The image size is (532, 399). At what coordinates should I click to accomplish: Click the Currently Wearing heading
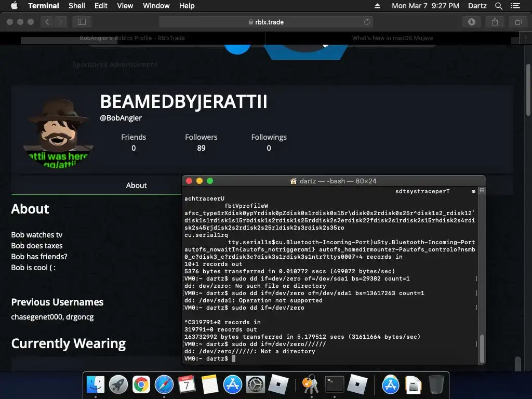69,343
